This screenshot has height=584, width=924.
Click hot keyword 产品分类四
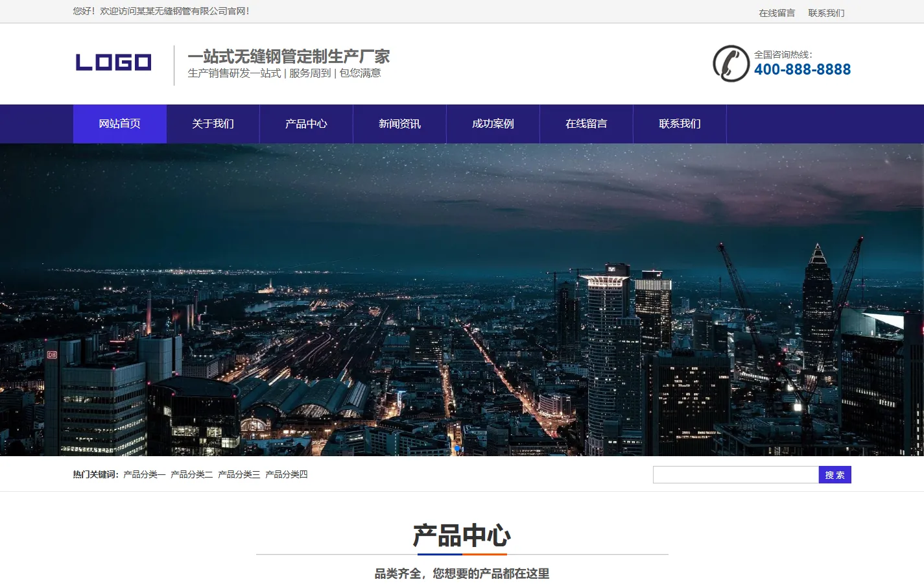287,475
